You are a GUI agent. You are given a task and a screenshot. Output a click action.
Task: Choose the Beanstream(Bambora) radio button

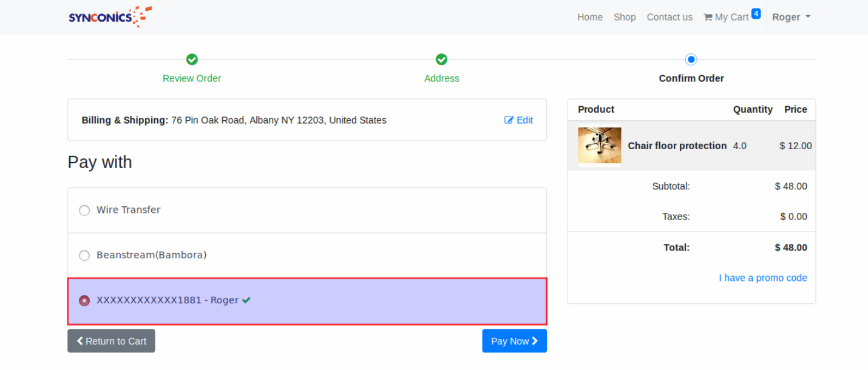pos(84,255)
